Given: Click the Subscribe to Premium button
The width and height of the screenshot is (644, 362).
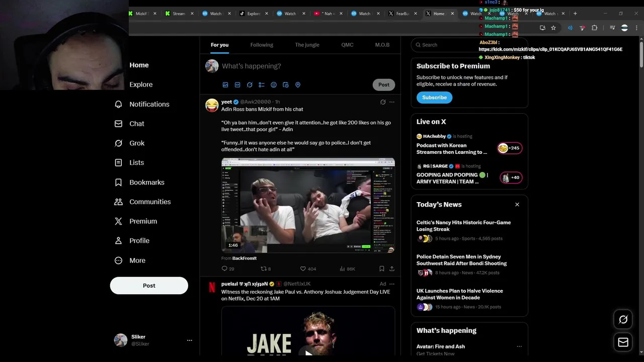Looking at the screenshot, I should [434, 98].
